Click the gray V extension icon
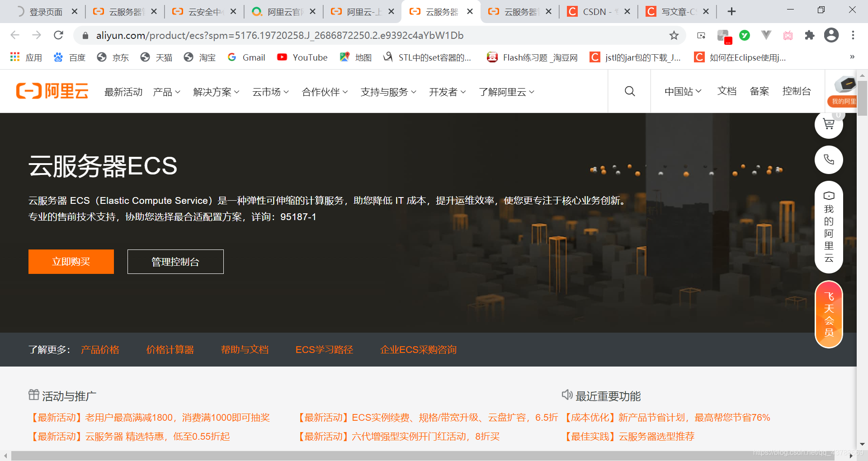Viewport: 868px width, 461px height. pyautogui.click(x=766, y=35)
